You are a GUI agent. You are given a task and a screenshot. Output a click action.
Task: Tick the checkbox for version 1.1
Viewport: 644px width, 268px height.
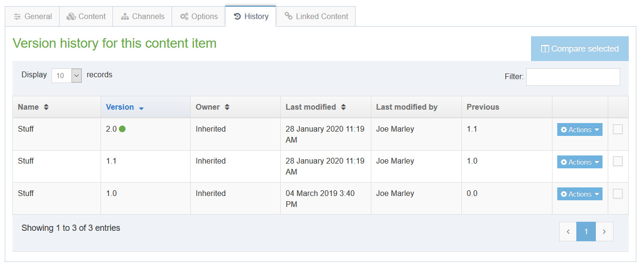pos(618,162)
